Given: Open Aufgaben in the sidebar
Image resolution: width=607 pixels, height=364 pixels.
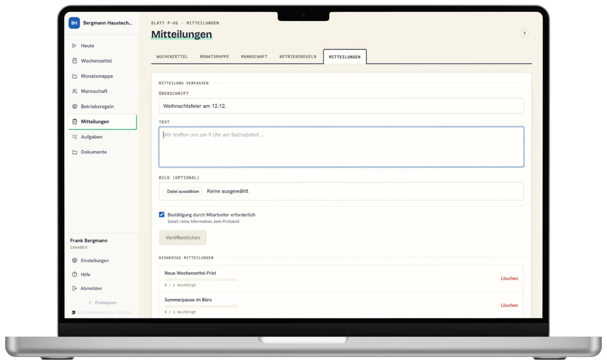Looking at the screenshot, I should (x=102, y=137).
